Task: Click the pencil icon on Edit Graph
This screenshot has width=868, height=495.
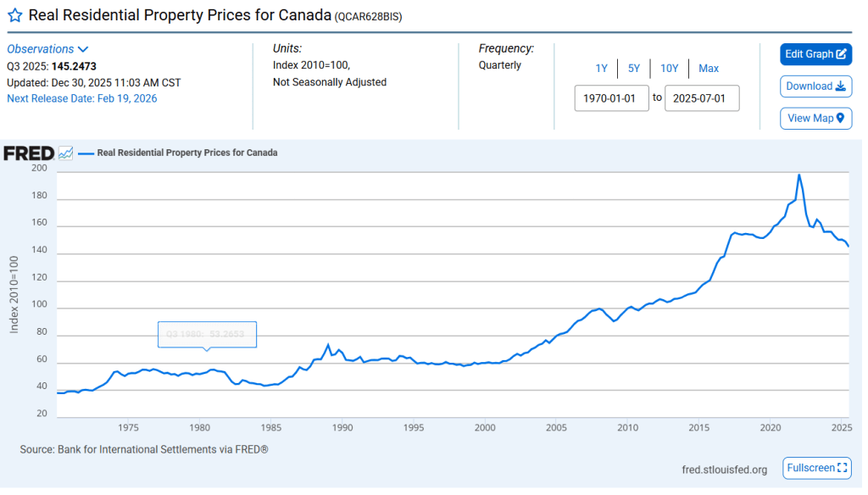Action: pos(842,54)
